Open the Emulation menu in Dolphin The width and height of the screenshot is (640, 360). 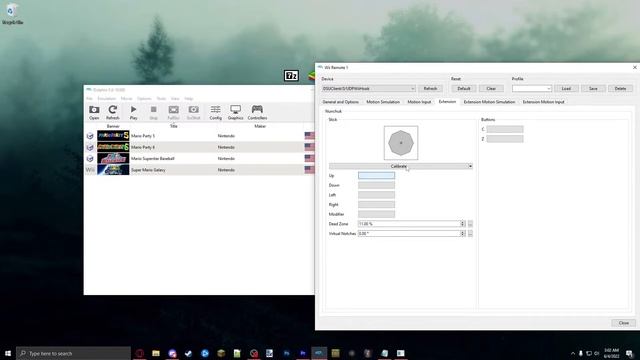coord(107,99)
